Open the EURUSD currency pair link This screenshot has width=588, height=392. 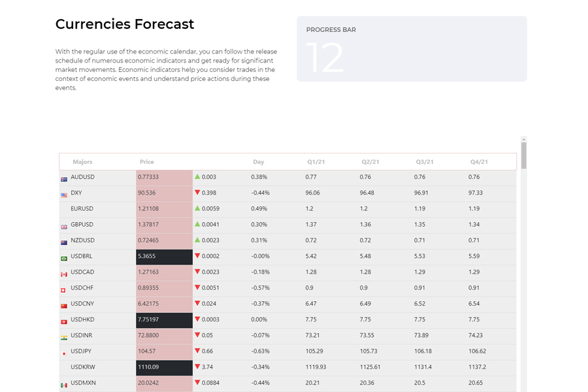tap(82, 209)
